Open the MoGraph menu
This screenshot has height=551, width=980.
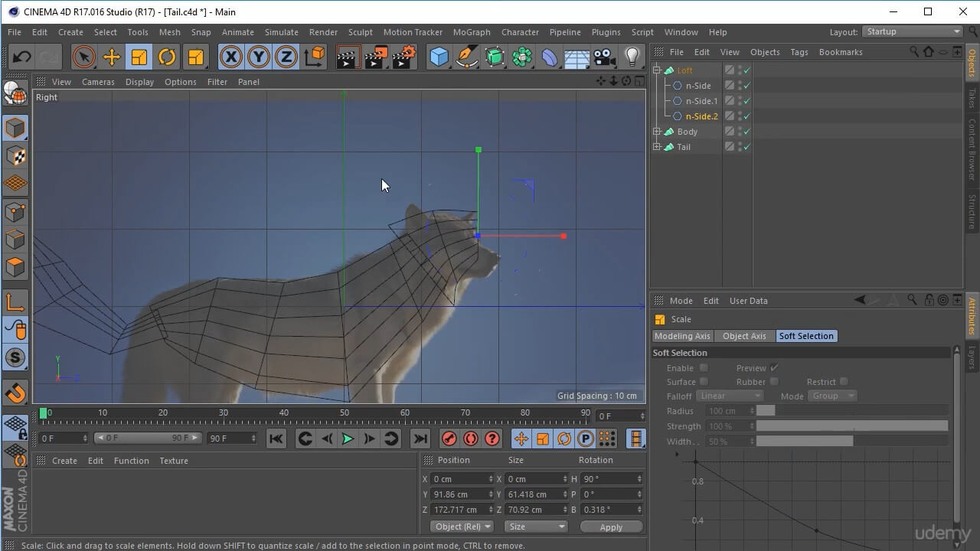pyautogui.click(x=472, y=32)
